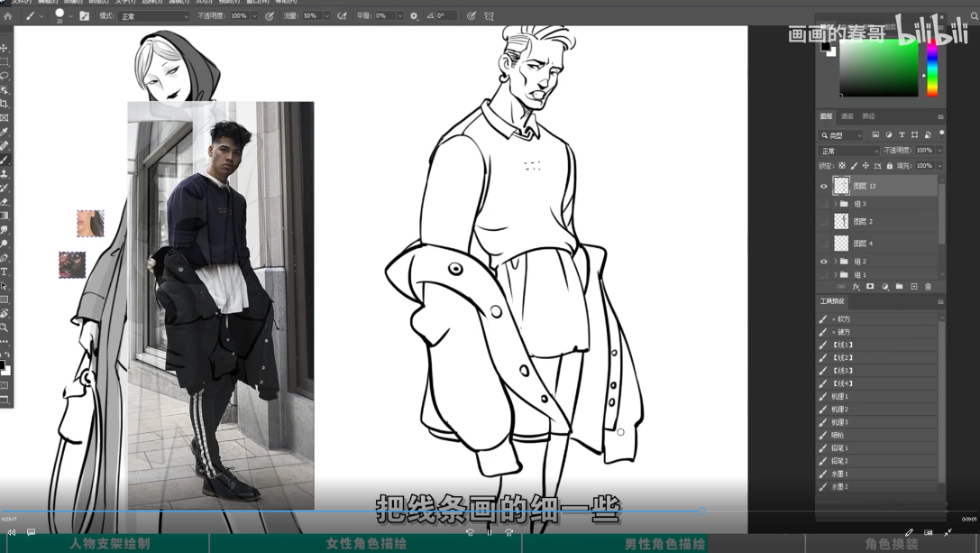
Task: Select the 工具预设 tool presets tab
Action: pos(832,301)
